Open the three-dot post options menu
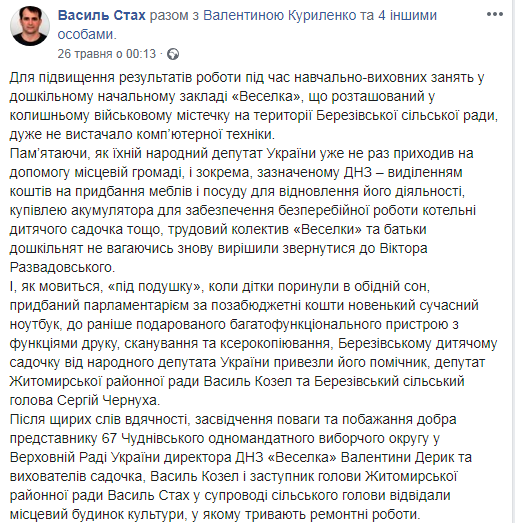 tap(495, 14)
